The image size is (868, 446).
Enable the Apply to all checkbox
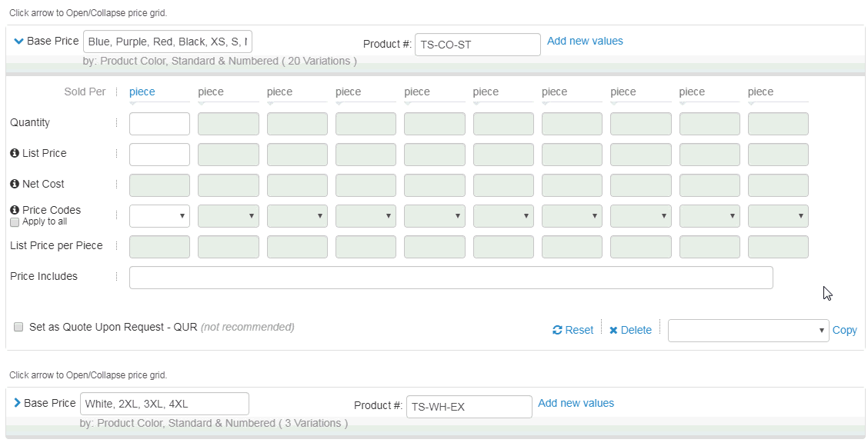[15, 222]
